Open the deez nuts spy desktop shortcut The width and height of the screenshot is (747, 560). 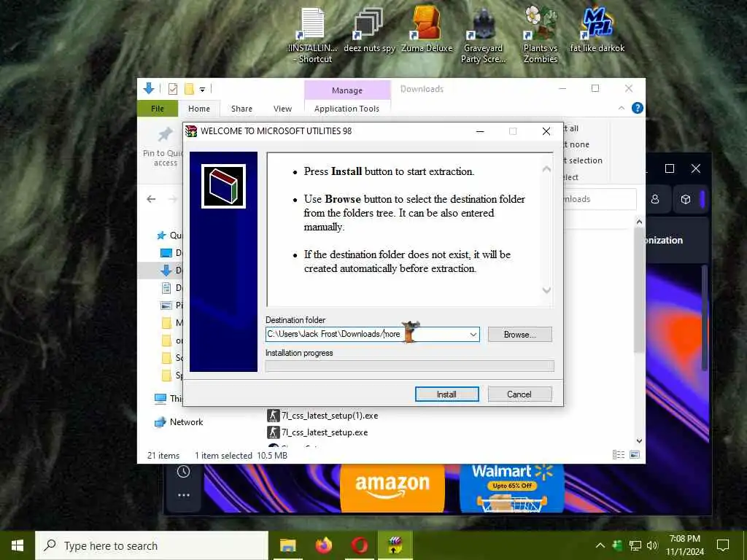tap(369, 31)
